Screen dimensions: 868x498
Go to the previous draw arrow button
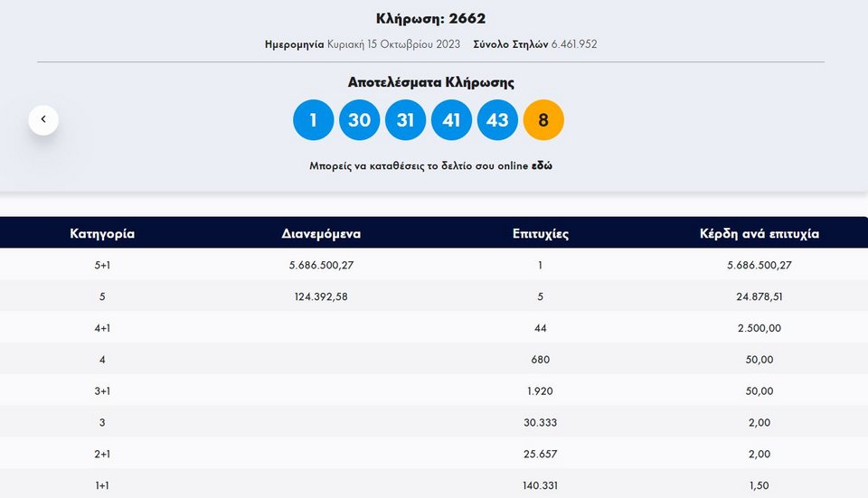pos(43,119)
